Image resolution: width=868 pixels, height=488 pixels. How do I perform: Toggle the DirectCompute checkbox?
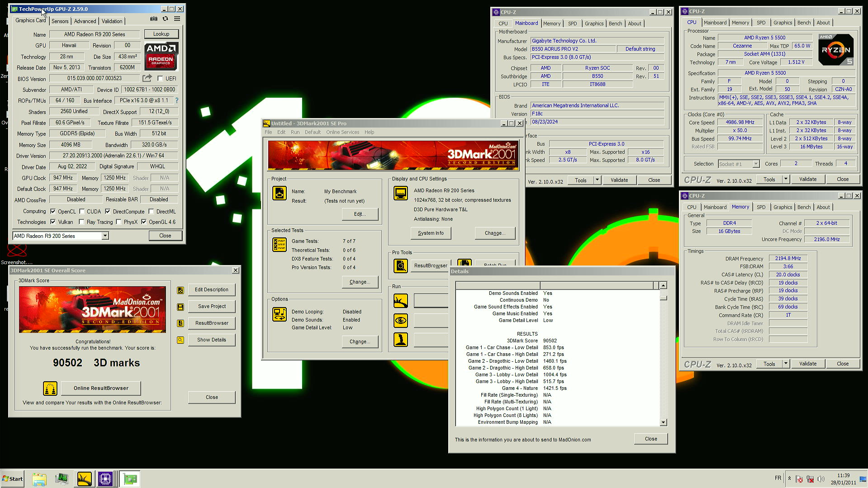click(108, 212)
